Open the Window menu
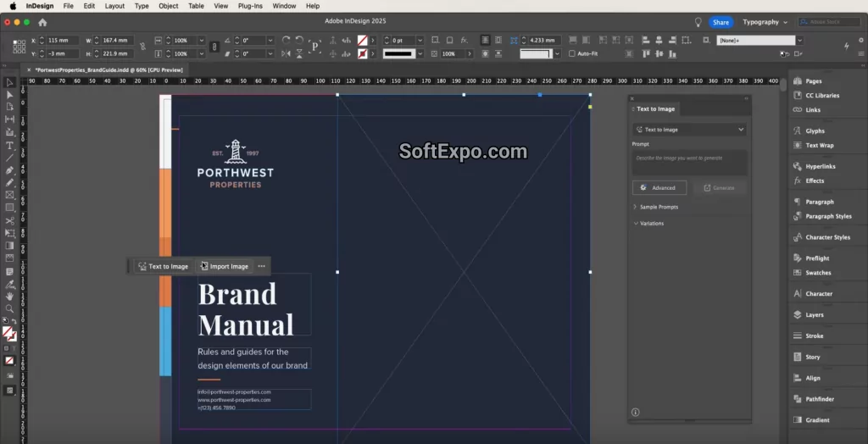The width and height of the screenshot is (868, 444). pos(284,6)
